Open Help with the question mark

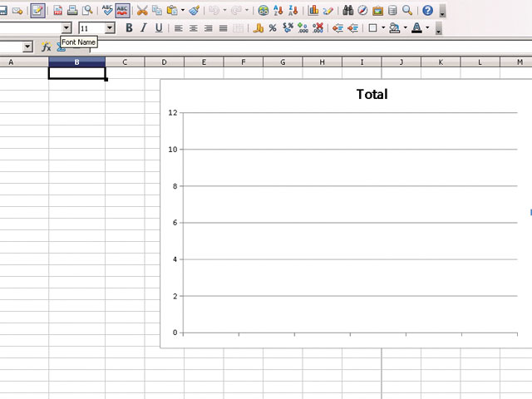click(x=427, y=11)
